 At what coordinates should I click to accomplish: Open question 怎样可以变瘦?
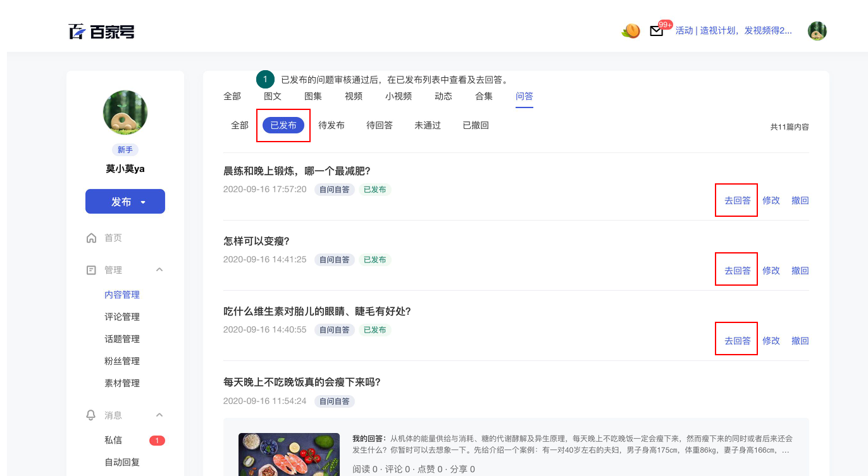click(256, 241)
